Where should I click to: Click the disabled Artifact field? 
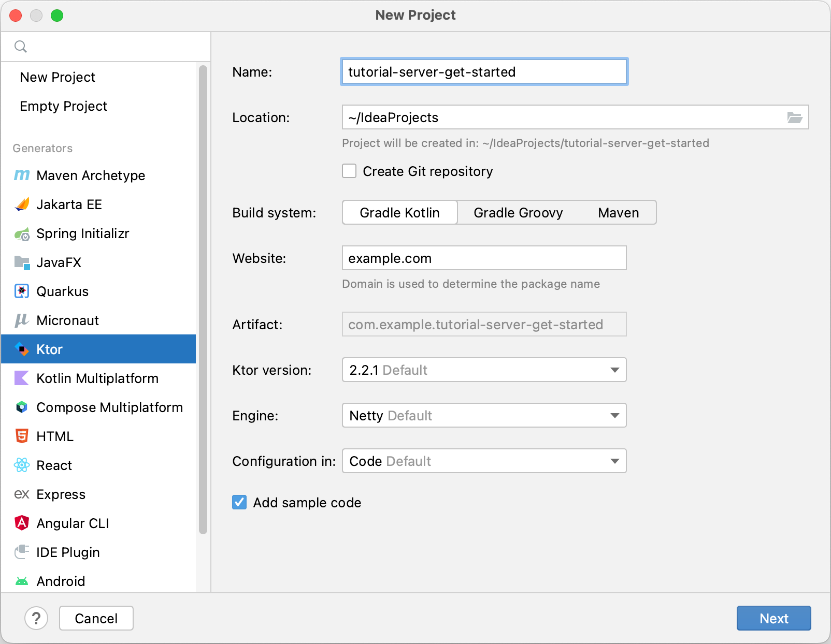click(484, 325)
